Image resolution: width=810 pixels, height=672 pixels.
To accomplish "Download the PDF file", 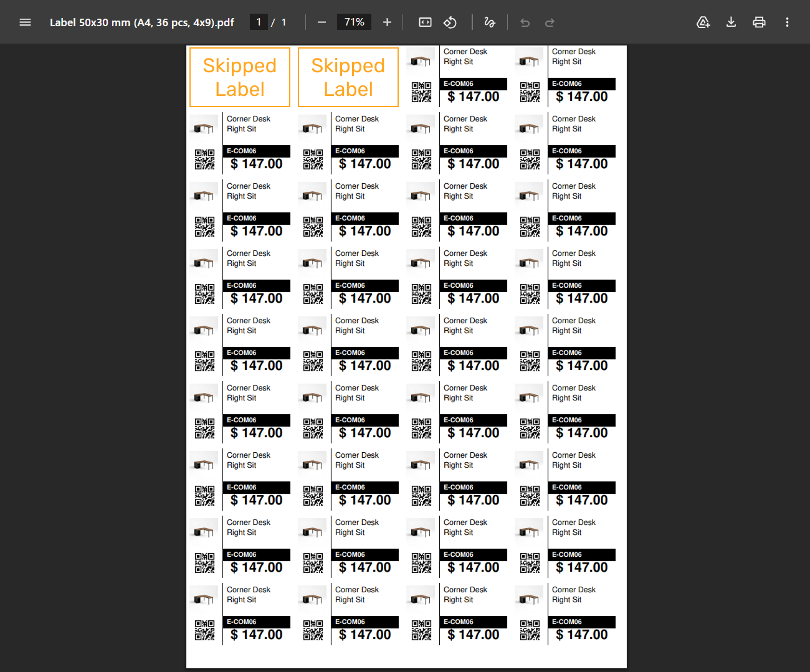I will click(731, 22).
